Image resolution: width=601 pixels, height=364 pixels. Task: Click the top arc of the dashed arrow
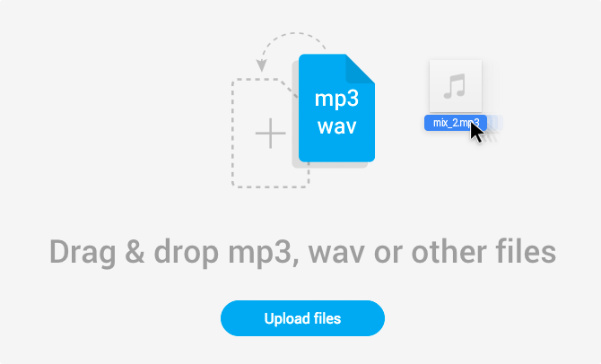294,35
